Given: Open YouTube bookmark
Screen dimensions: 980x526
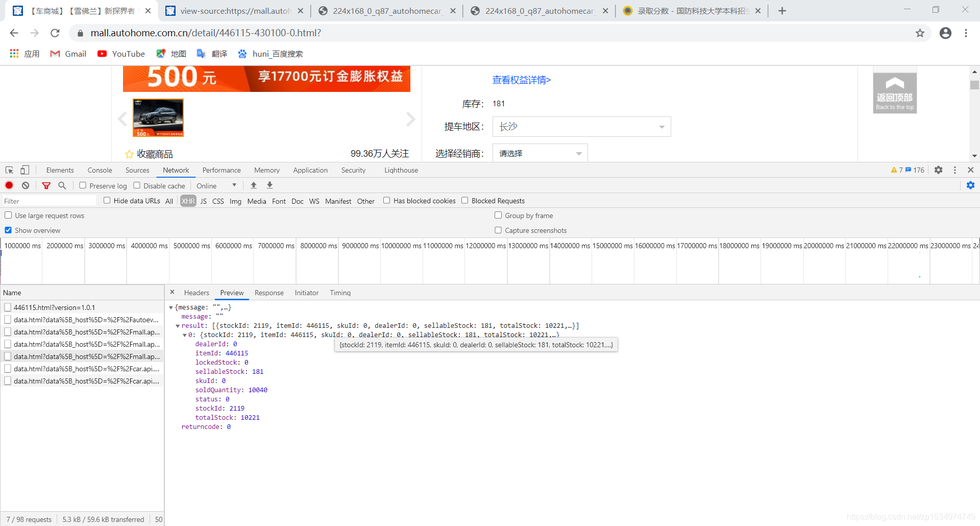Looking at the screenshot, I should pyautogui.click(x=121, y=54).
